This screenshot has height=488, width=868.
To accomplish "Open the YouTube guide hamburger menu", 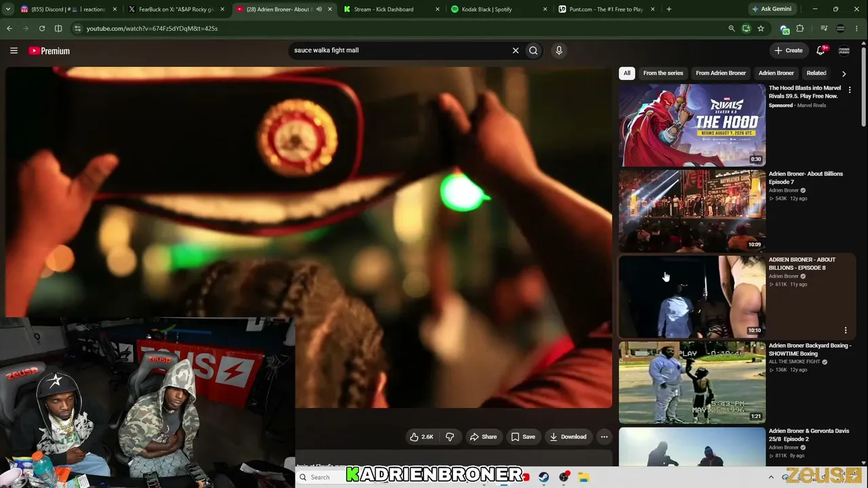I will (x=14, y=51).
